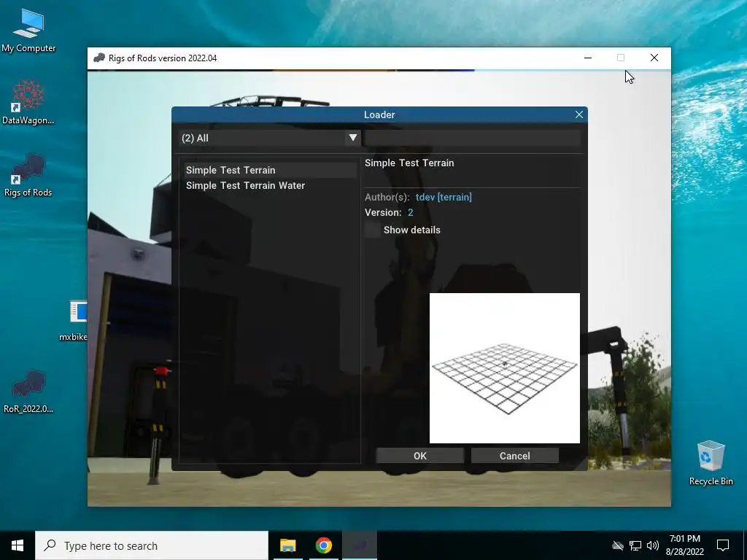Image resolution: width=747 pixels, height=560 pixels.
Task: Close the Rigs of Rods window
Action: click(x=654, y=58)
